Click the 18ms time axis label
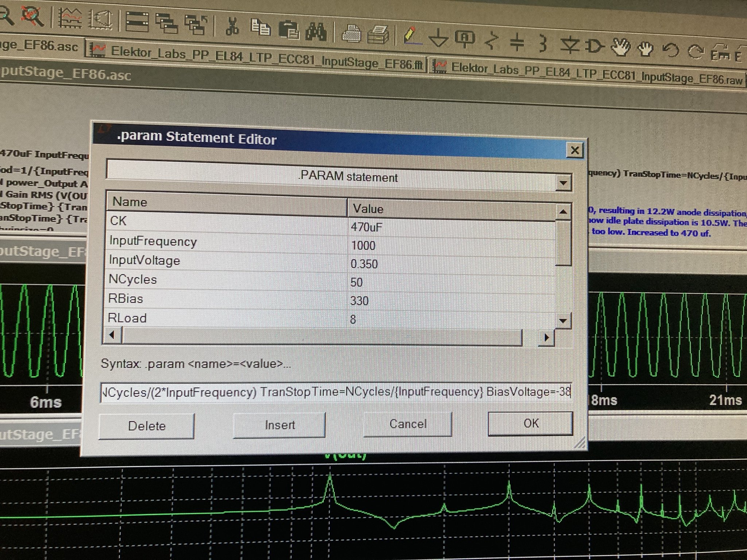 tap(604, 400)
